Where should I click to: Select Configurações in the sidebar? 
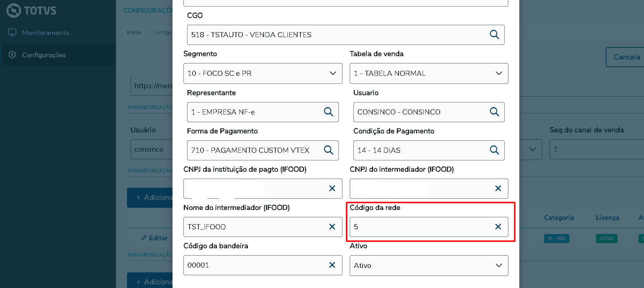[x=44, y=55]
